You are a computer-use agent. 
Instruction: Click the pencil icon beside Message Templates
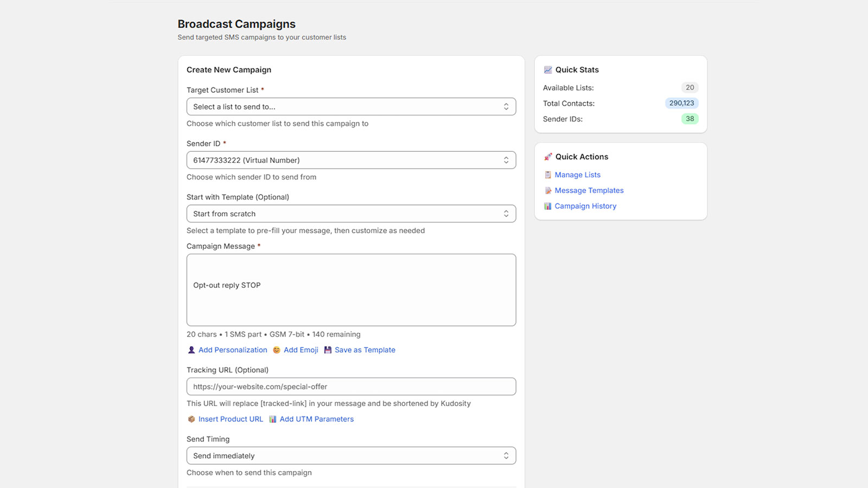547,190
